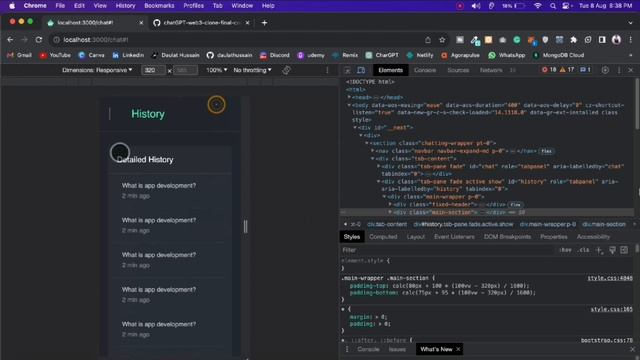Switch to the Console tab in DevTools
This screenshot has height=360, width=640.
pos(425,70)
